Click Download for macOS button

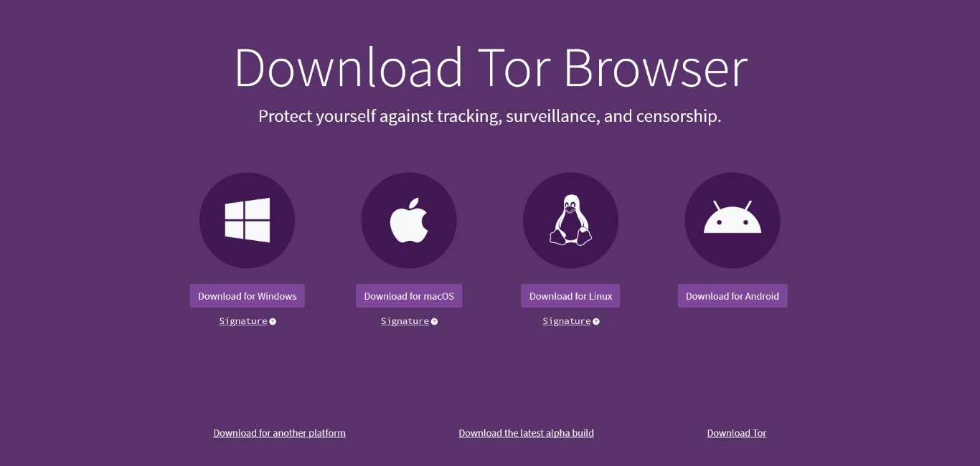click(409, 296)
